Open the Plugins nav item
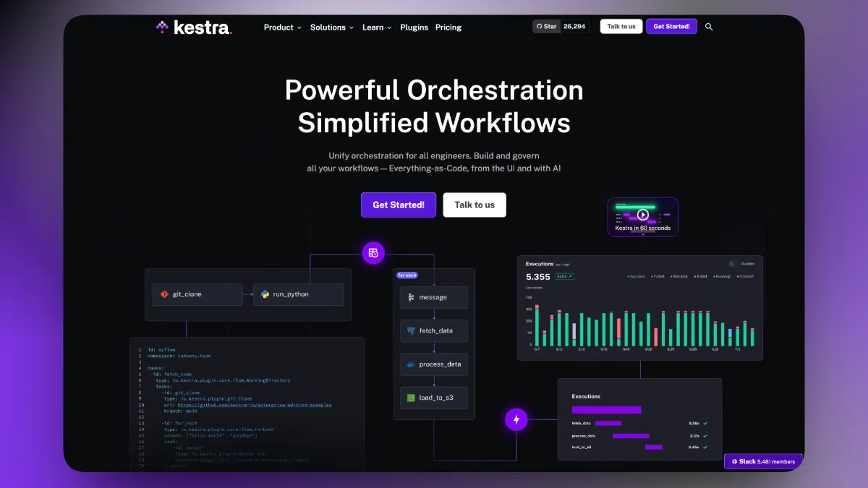This screenshot has height=488, width=868. [x=414, y=27]
